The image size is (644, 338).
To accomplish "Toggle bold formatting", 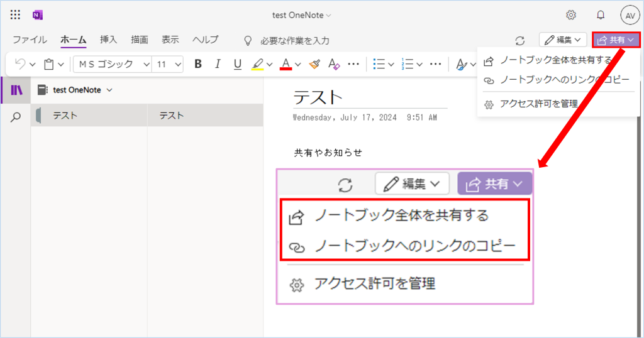I will [x=198, y=64].
